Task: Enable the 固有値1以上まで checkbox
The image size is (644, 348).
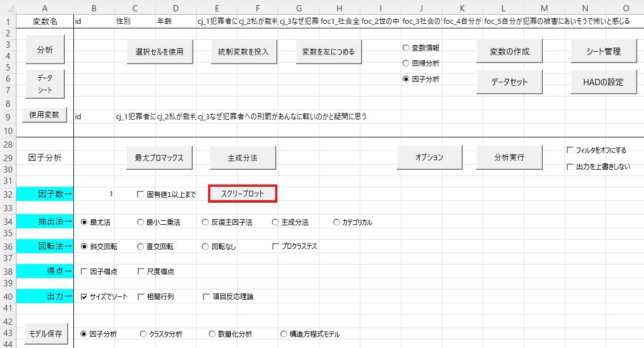Action: [x=141, y=194]
